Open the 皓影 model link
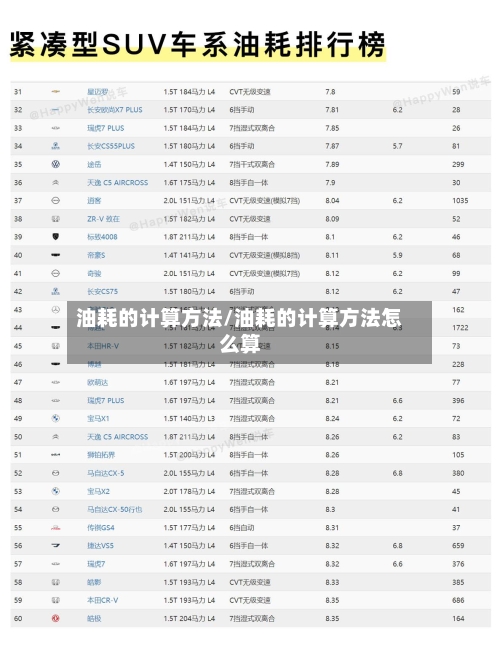500x666 pixels. 94,582
